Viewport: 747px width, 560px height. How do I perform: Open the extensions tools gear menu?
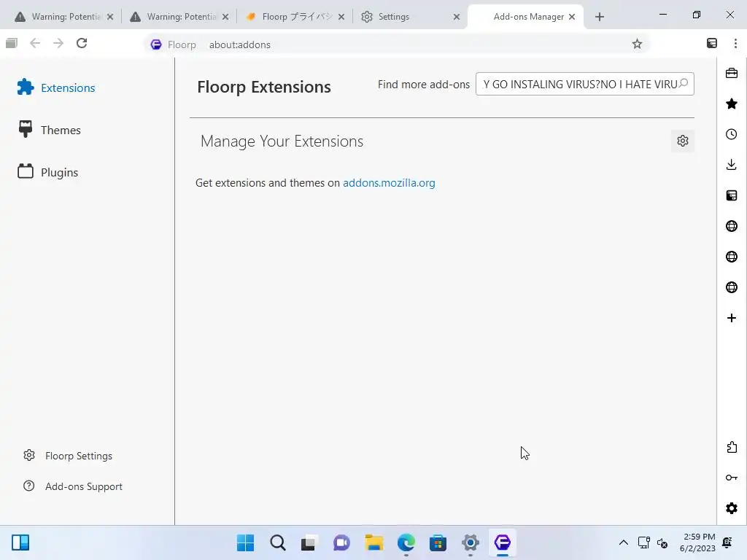click(683, 141)
